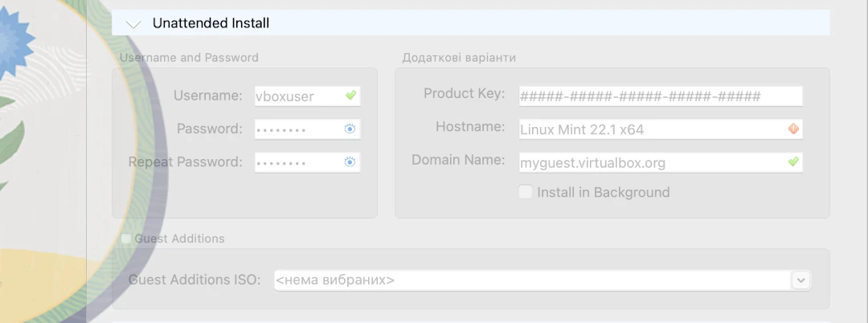
Task: Click the Domain Name label
Action: (458, 160)
